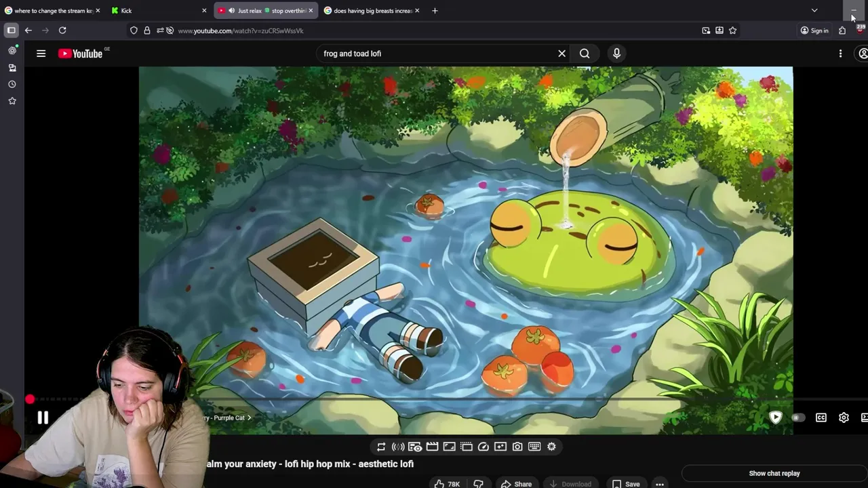The image size is (868, 488).
Task: Move the red progress scrubber
Action: (x=30, y=399)
